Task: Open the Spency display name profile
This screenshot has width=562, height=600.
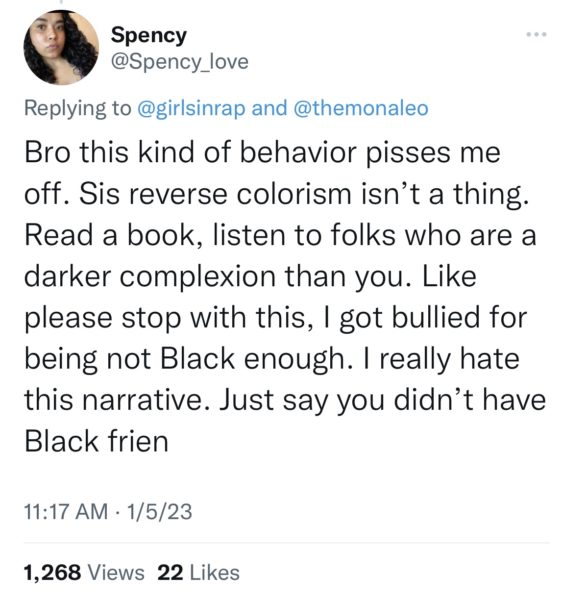Action: point(148,36)
